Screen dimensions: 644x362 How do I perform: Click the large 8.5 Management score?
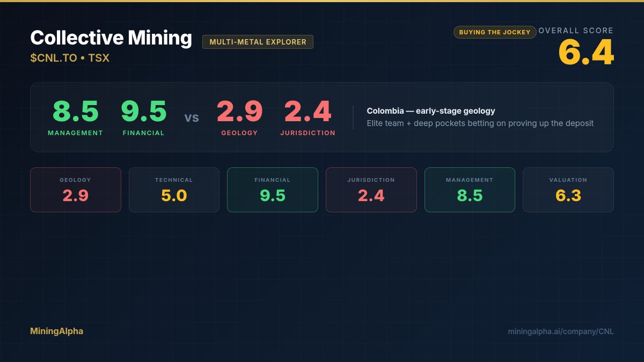pos(75,112)
